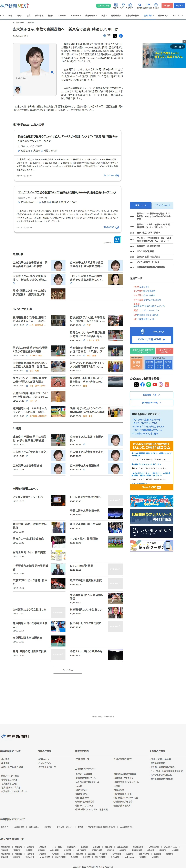Image resolution: width=186 pixels, height=868 pixels.
Task: Click the official Facebook icon in SNS section
Action: (x=142, y=385)
